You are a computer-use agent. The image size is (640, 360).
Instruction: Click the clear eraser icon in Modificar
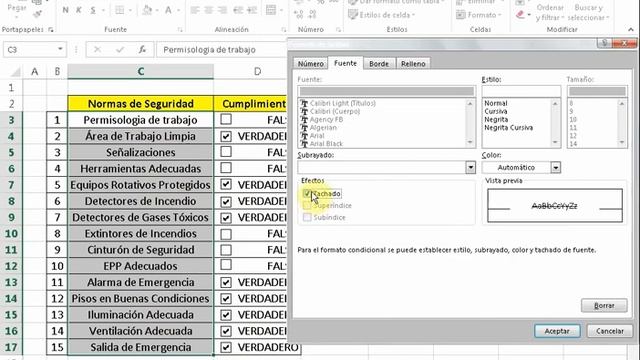point(520,15)
